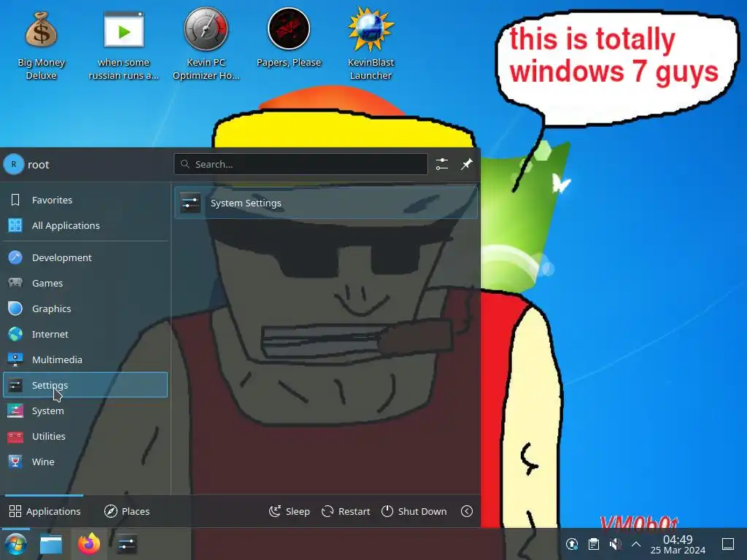Launch Firefox from taskbar
The image size is (747, 560).
click(x=89, y=544)
